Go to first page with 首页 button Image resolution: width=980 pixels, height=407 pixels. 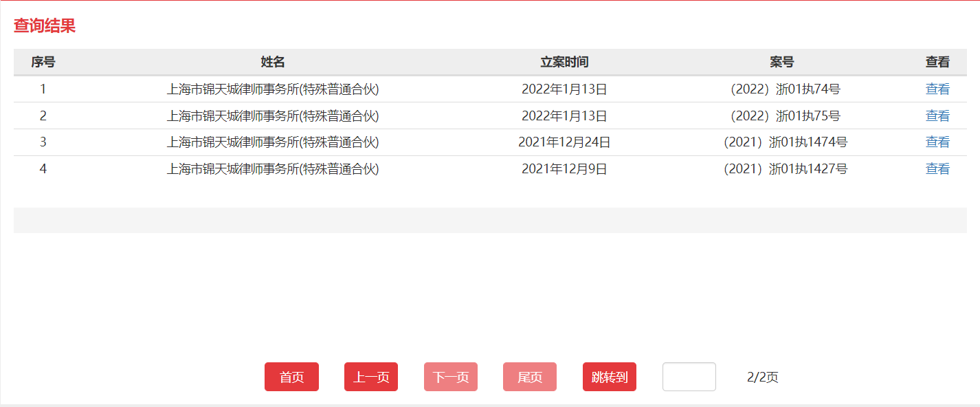(x=291, y=377)
